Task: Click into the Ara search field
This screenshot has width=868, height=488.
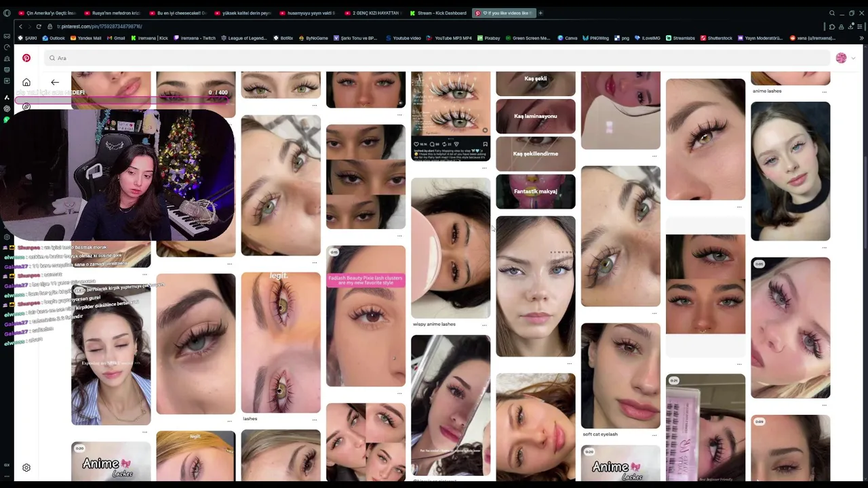Action: (x=437, y=58)
